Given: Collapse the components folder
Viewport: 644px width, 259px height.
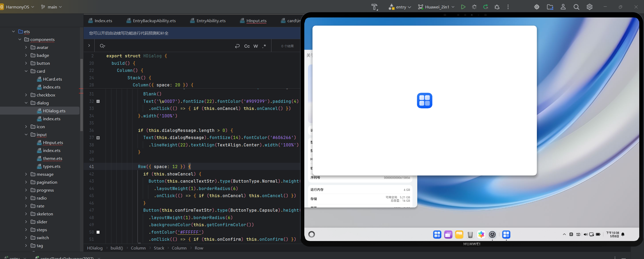Looking at the screenshot, I should [20, 39].
